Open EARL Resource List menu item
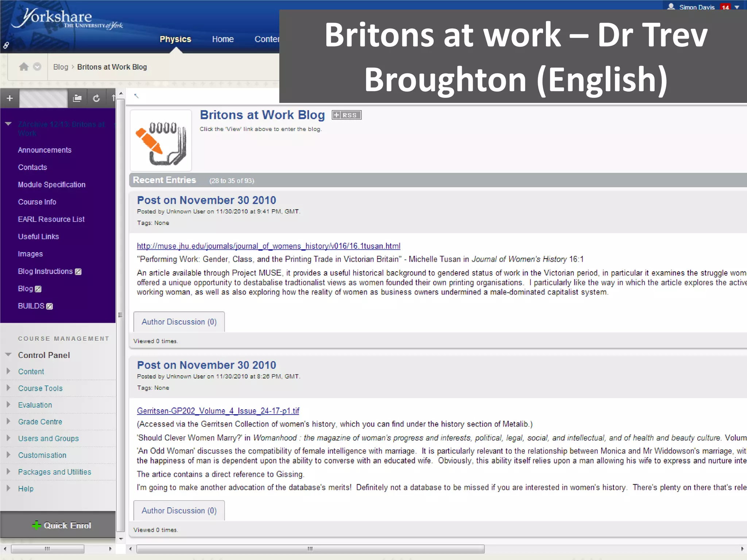This screenshot has height=560, width=747. tap(51, 219)
